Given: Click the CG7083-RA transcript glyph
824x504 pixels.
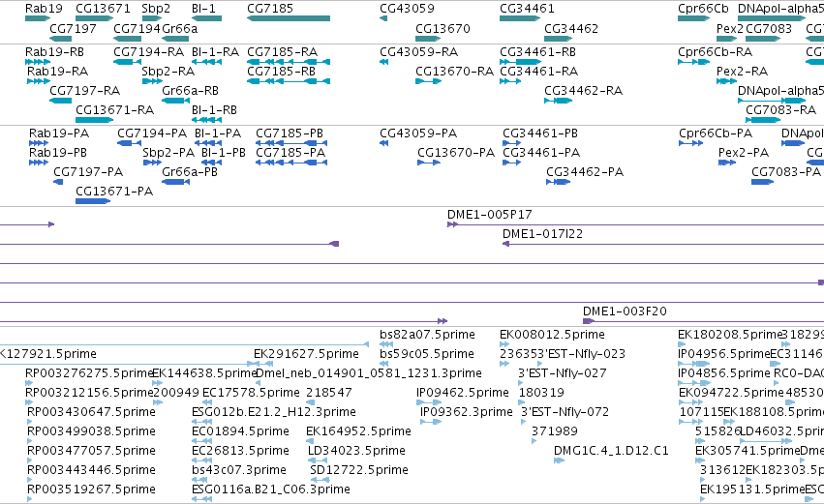Looking at the screenshot, I should (x=763, y=120).
